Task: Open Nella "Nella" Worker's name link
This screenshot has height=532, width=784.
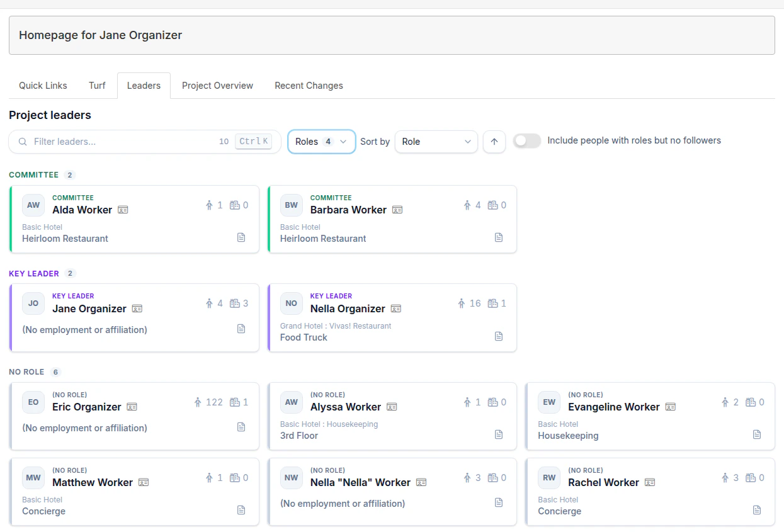Action: [x=360, y=482]
